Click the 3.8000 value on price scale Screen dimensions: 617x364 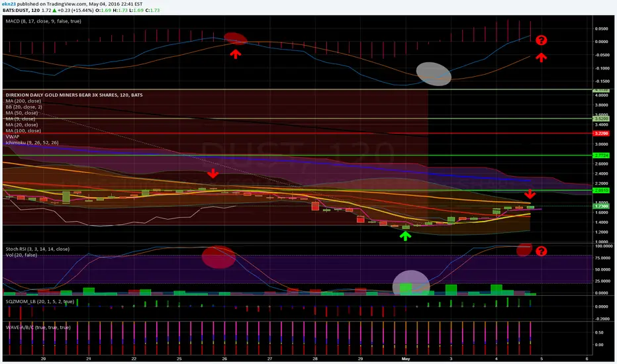click(601, 105)
